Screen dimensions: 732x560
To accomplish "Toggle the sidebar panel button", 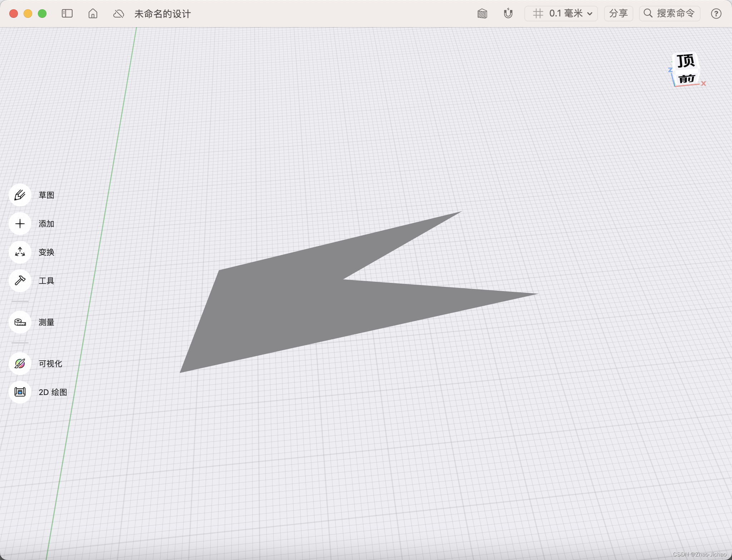I will pos(67,14).
